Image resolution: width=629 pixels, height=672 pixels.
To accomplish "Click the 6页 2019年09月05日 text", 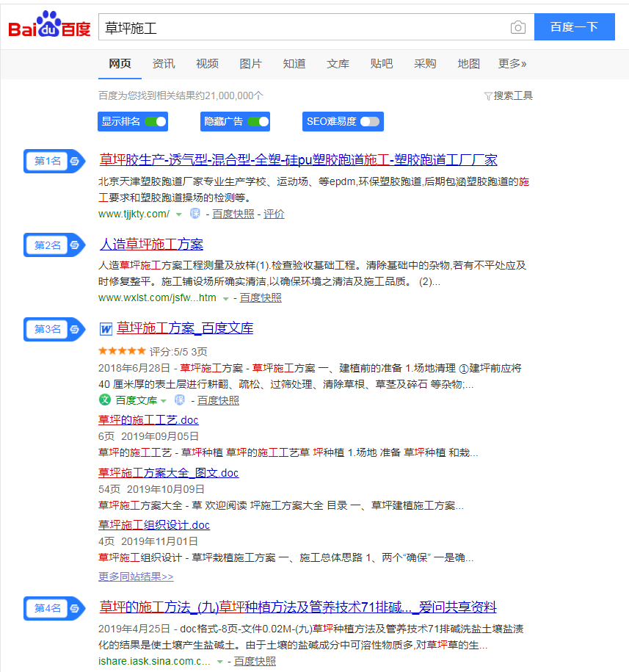I will (148, 436).
